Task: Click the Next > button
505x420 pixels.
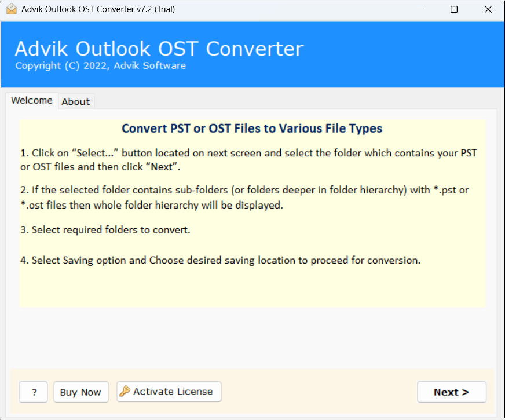Action: click(x=452, y=392)
